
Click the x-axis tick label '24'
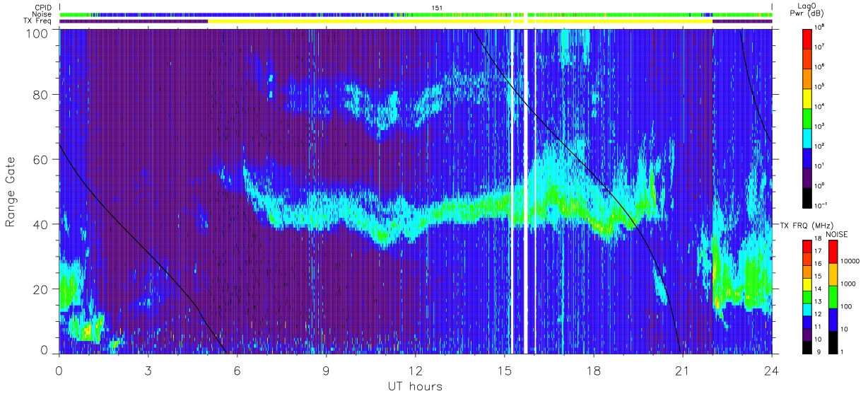(771, 370)
